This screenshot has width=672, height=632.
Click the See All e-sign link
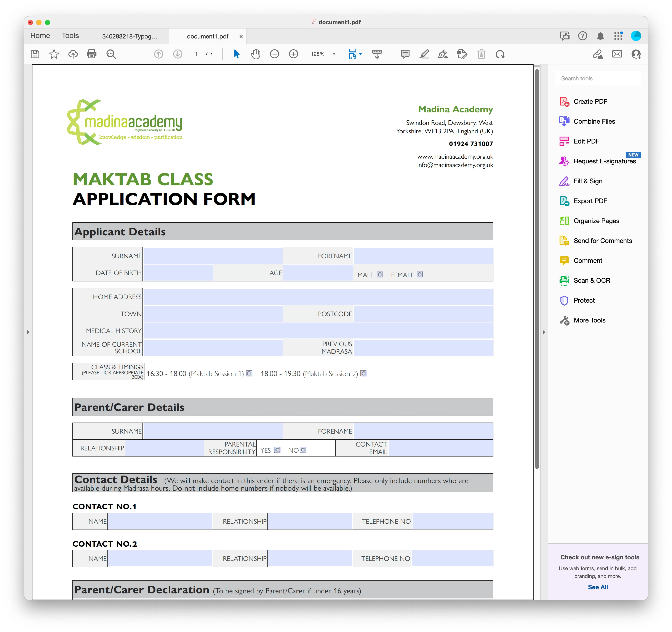[x=598, y=587]
